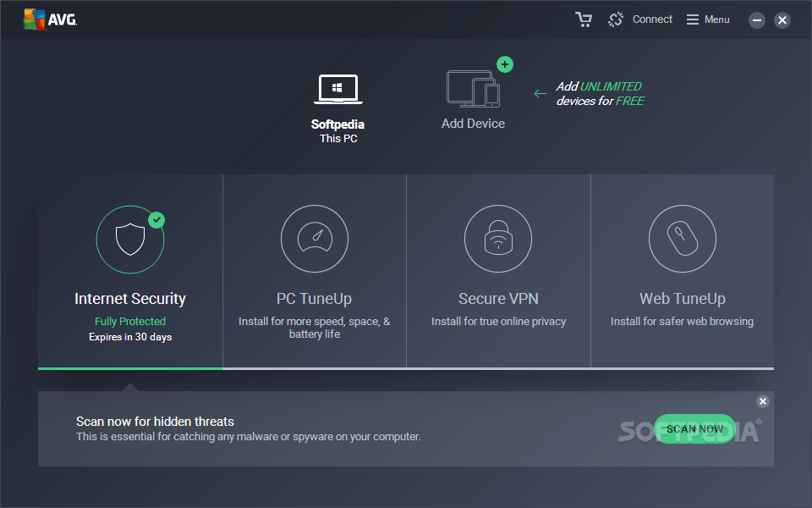Click the Secure VPN padlock icon

click(x=498, y=240)
